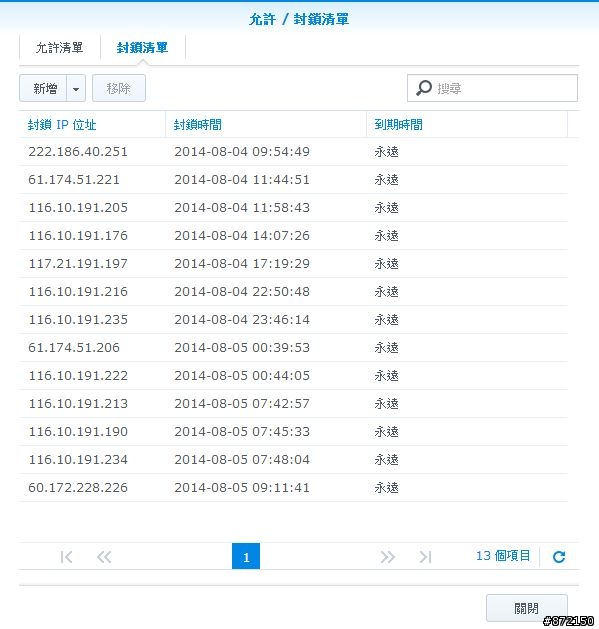Open the 新增 dropdown arrow

click(x=76, y=88)
